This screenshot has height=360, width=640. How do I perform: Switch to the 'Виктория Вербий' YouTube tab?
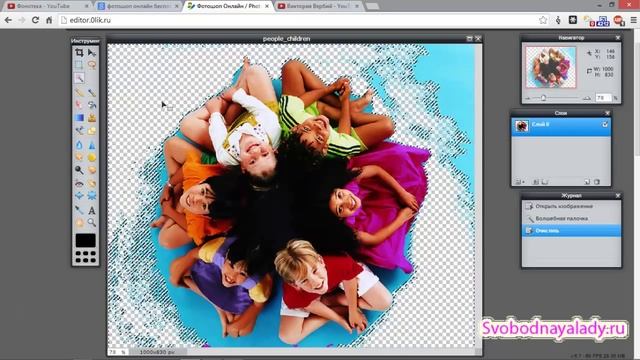tap(317, 6)
